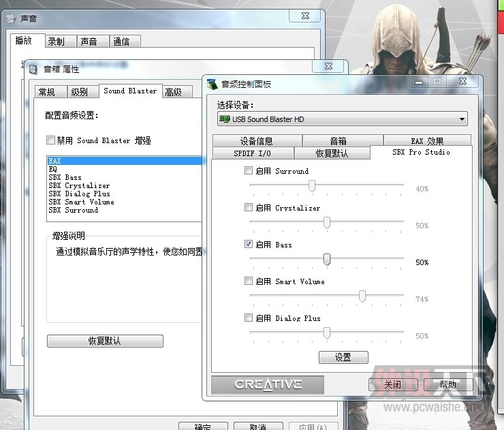The height and width of the screenshot is (430, 504).
Task: Switch to the 设备信息 tab
Action: 256,141
